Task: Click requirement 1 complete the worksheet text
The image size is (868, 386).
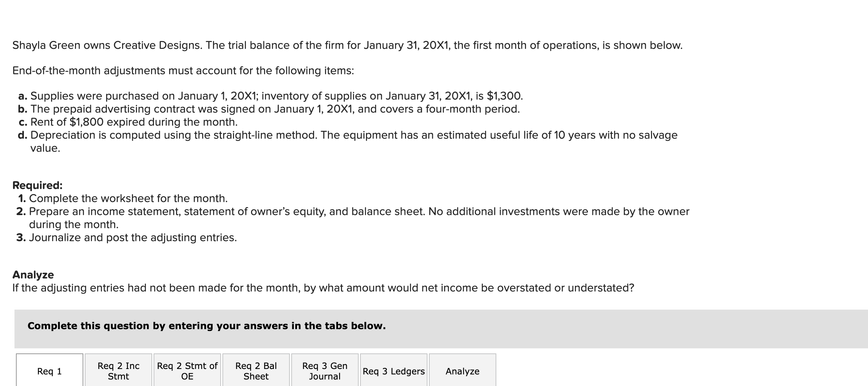Action: 128,198
